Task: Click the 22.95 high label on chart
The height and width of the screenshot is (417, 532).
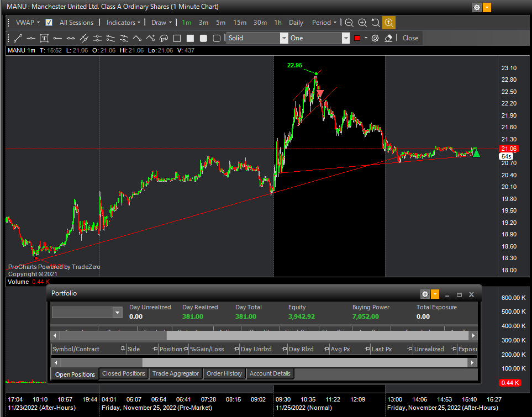Action: (294, 65)
